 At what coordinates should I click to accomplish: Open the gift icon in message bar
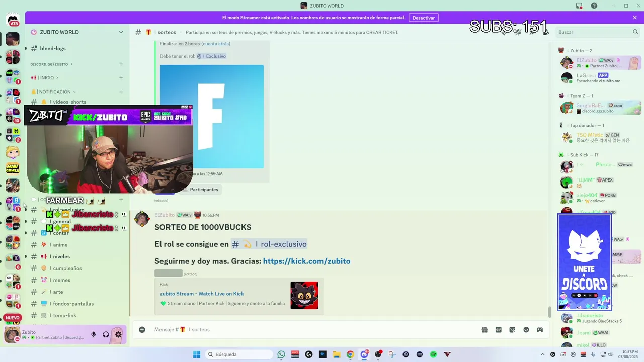click(x=485, y=330)
